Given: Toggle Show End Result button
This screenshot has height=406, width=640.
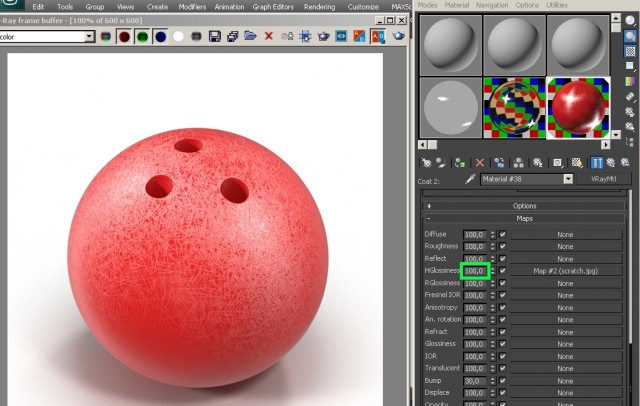Looking at the screenshot, I should click(597, 163).
